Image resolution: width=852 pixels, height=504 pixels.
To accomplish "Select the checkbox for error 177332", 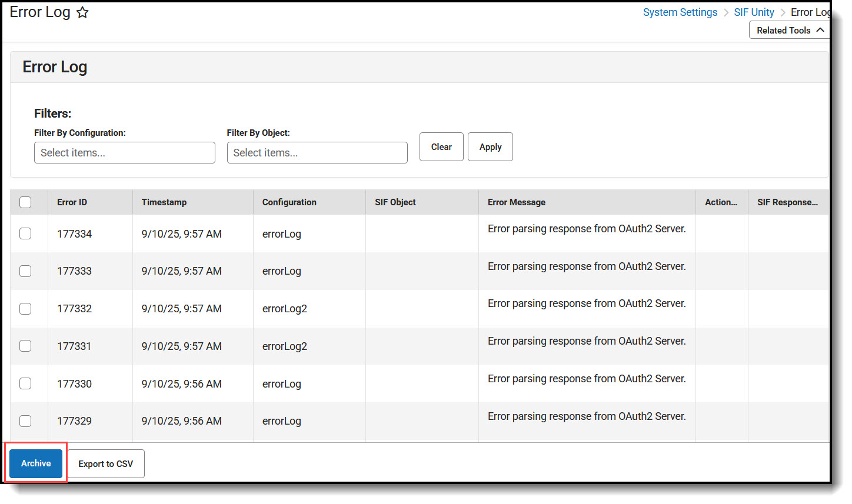I will [25, 309].
